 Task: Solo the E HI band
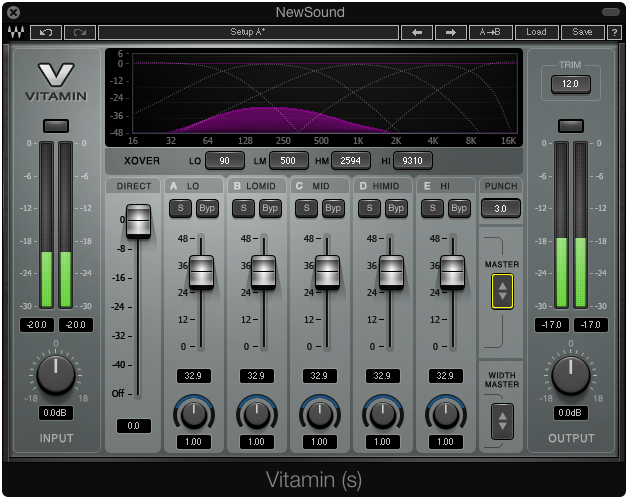pos(432,208)
